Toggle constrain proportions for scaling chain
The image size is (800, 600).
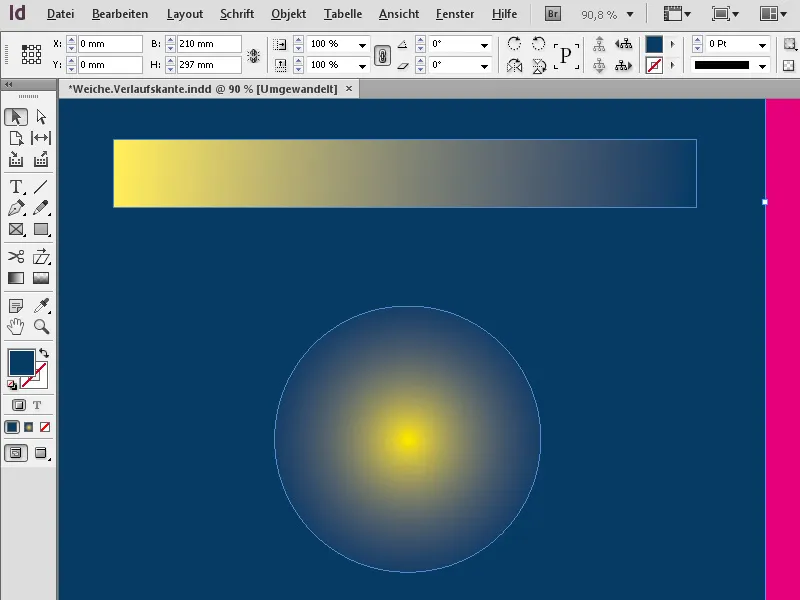382,55
